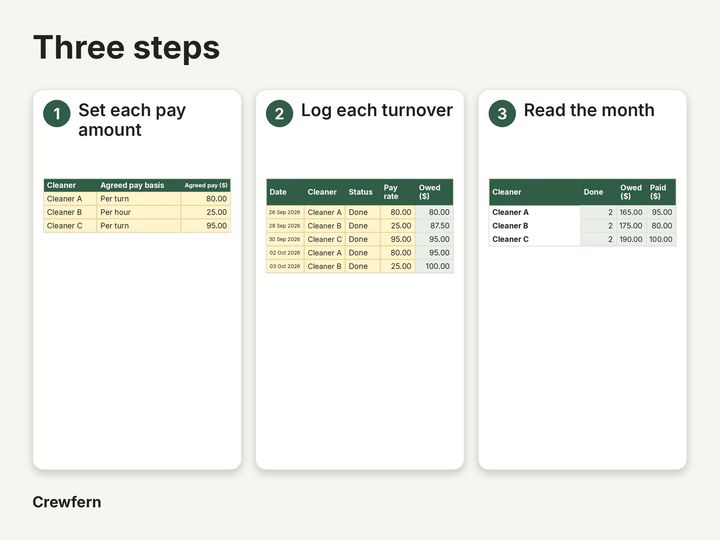Click paid 80.00 in the summary Cleaner B row
This screenshot has height=540, width=720.
[662, 226]
